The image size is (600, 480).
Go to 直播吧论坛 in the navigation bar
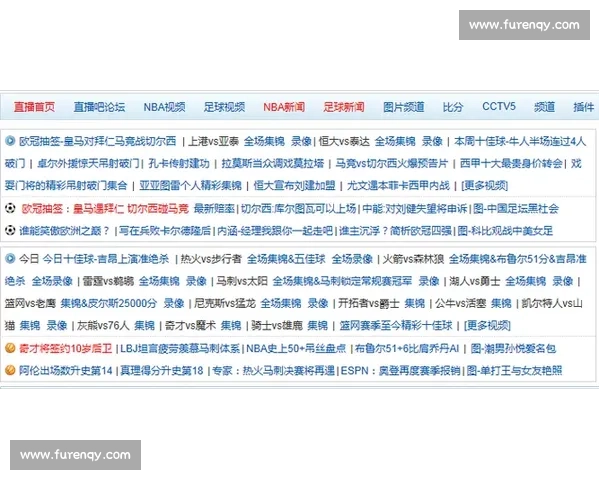[x=99, y=107]
